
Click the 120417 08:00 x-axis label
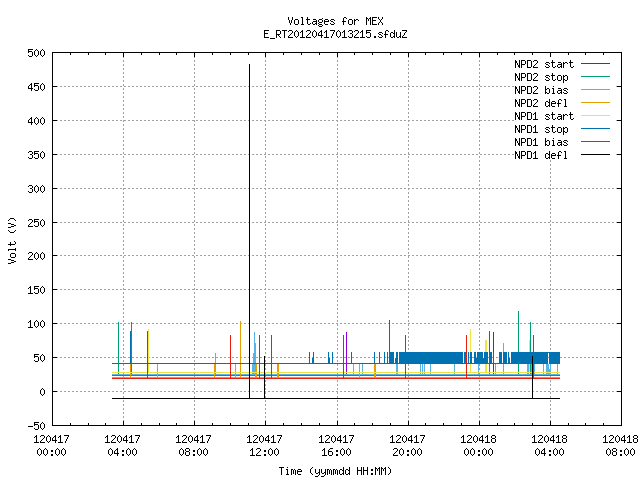(193, 446)
